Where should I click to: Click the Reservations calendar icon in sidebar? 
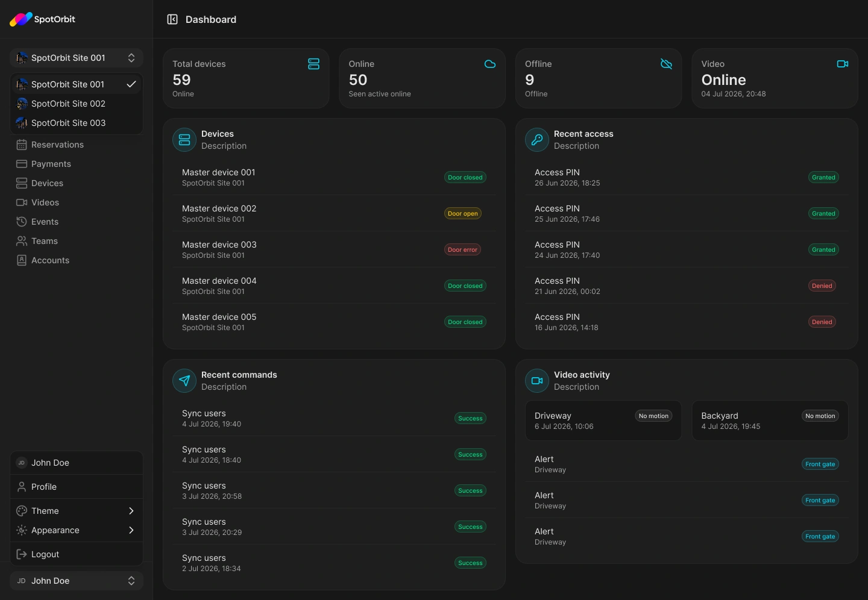[x=22, y=145]
